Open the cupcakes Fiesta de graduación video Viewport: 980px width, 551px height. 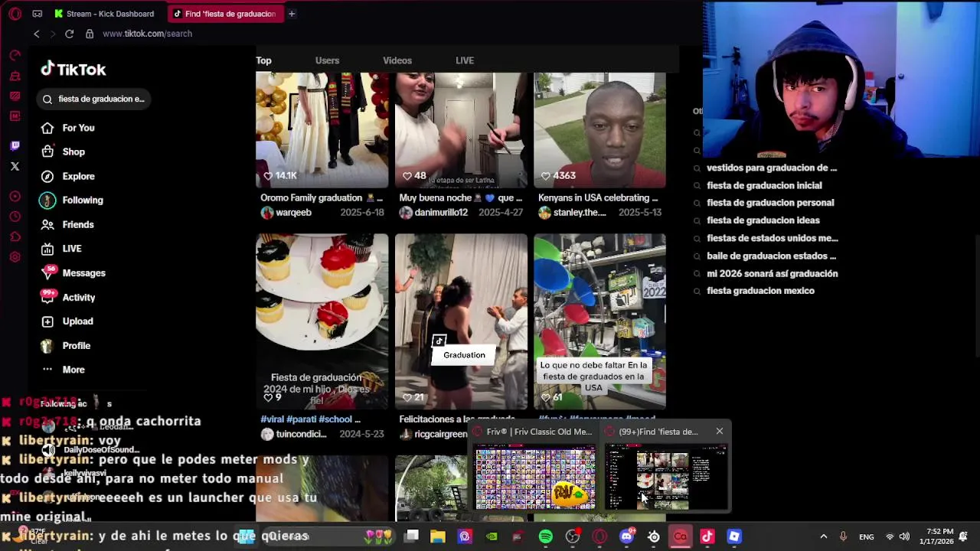coord(322,321)
